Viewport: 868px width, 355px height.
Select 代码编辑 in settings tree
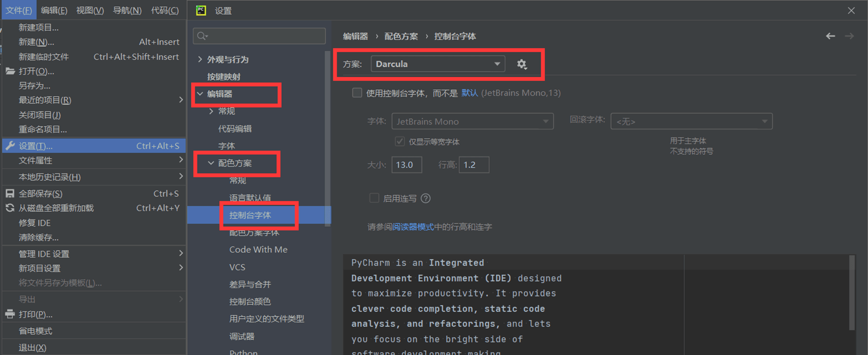(235, 129)
